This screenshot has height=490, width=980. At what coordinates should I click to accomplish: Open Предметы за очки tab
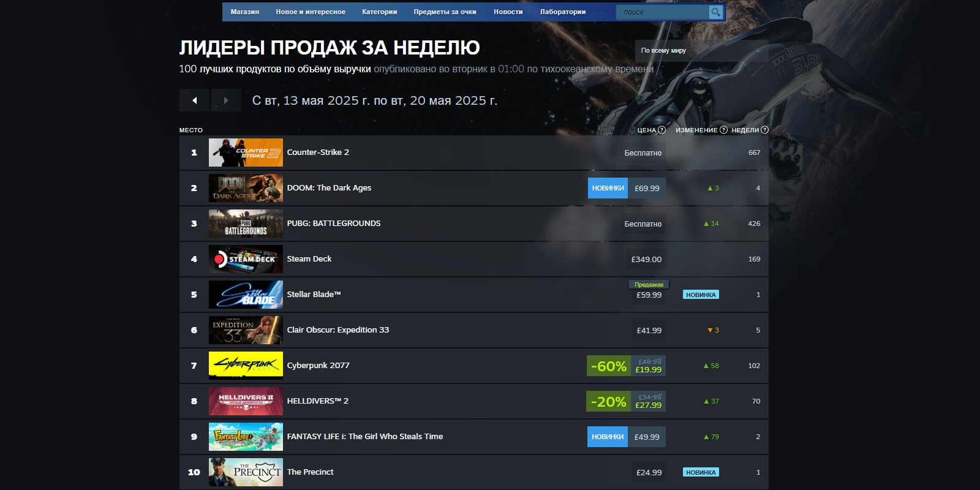[445, 12]
